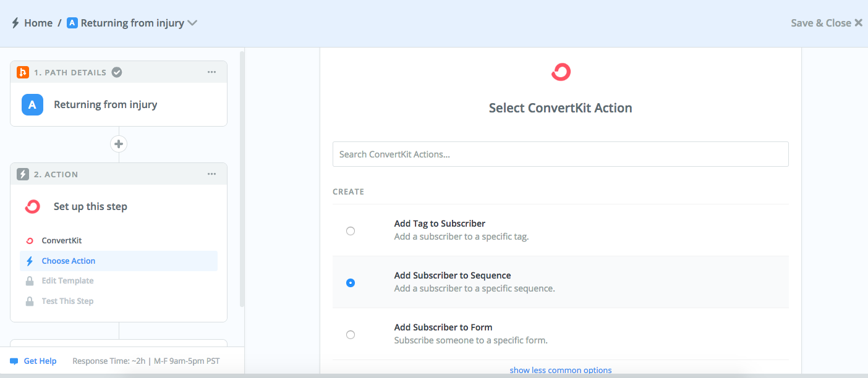Open the ellipsis menu on Path Details
Screen dimensions: 868x378
coord(211,72)
